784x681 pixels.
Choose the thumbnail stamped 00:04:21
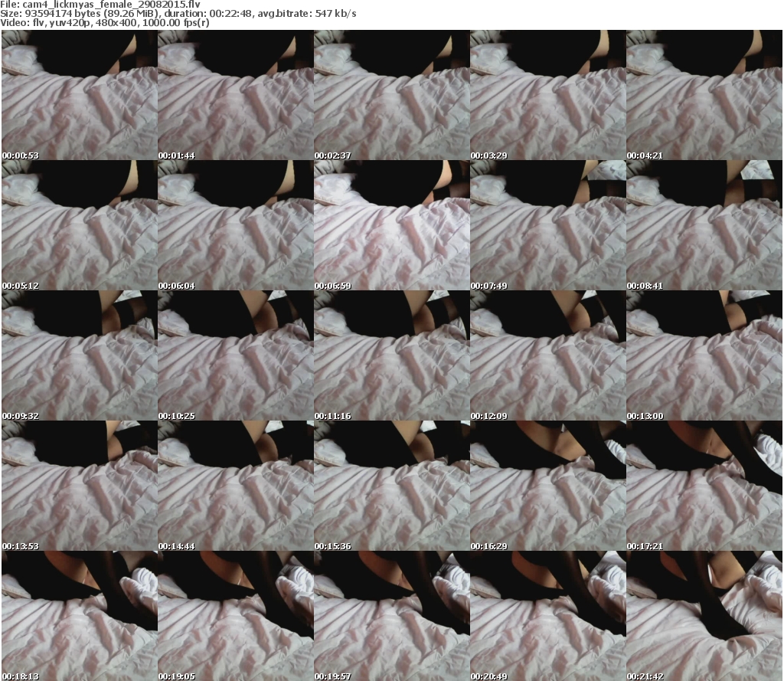pyautogui.click(x=704, y=95)
